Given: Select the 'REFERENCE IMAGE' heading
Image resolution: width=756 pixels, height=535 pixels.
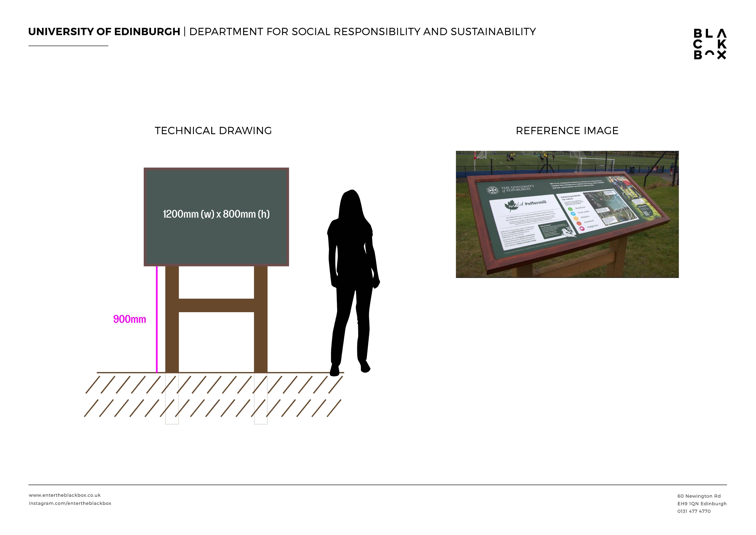Looking at the screenshot, I should [567, 131].
